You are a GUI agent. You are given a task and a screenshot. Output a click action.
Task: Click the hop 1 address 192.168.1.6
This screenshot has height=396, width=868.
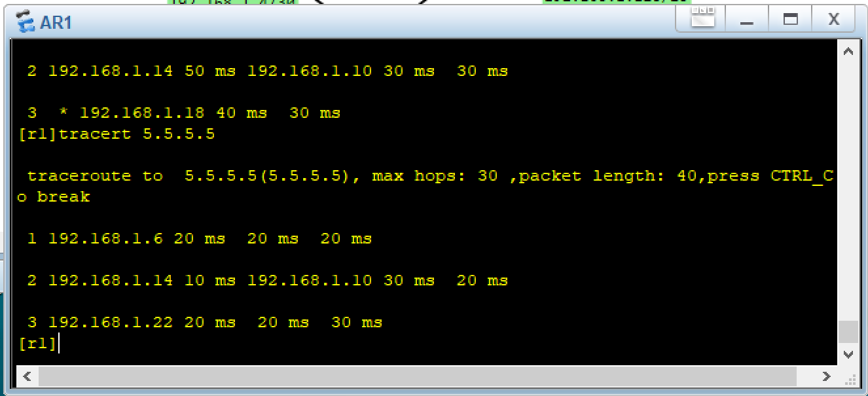[105, 238]
